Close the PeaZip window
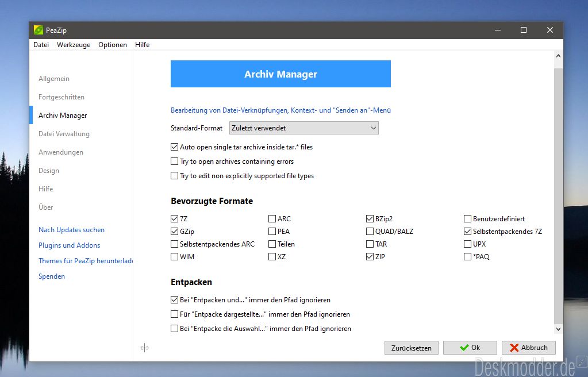588x377 pixels. (x=549, y=30)
